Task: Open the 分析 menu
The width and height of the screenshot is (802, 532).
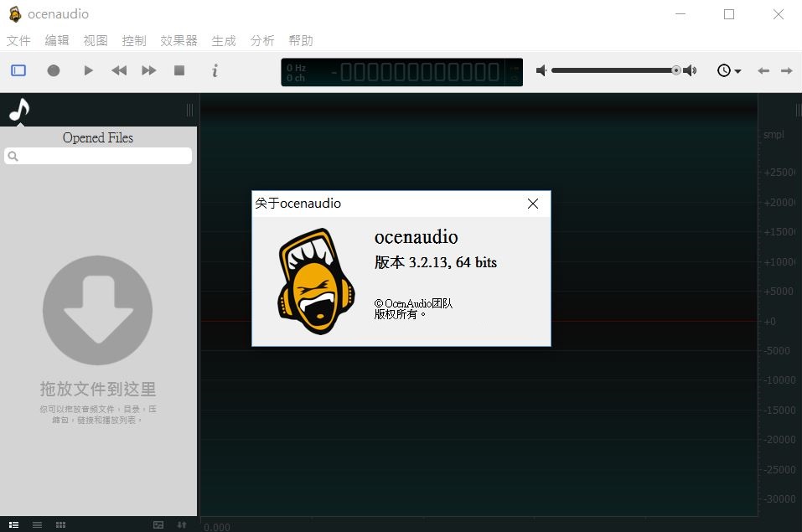Action: pyautogui.click(x=262, y=40)
